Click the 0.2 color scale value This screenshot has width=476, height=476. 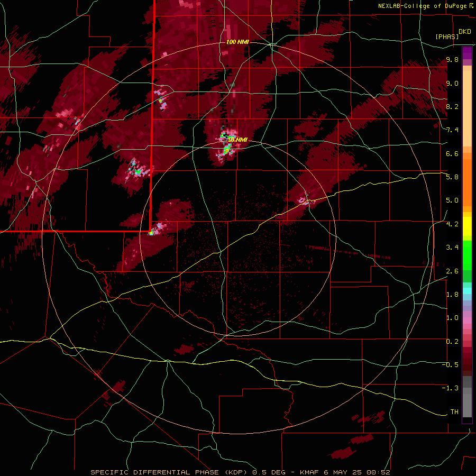(x=452, y=342)
